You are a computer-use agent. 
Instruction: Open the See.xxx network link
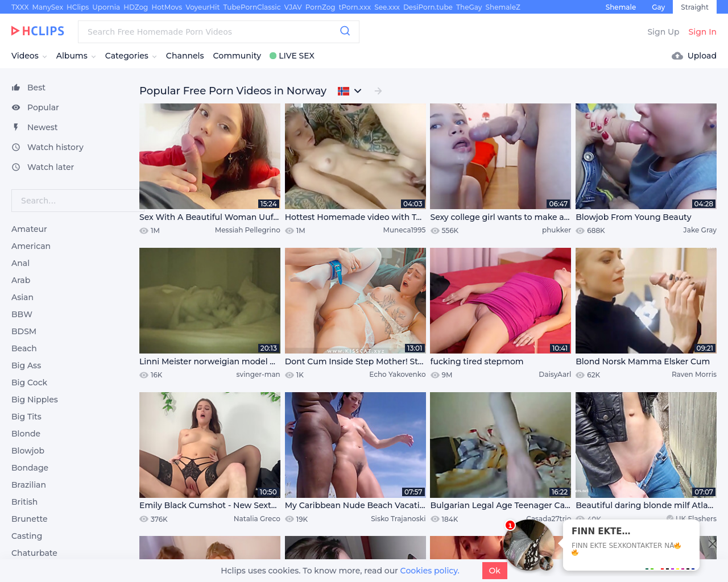[387, 7]
